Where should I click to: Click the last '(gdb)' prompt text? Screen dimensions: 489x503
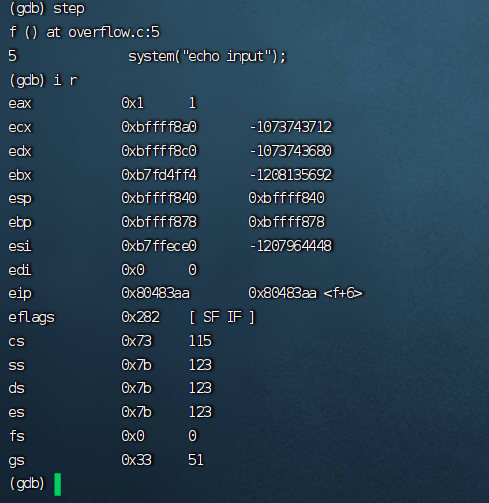27,484
